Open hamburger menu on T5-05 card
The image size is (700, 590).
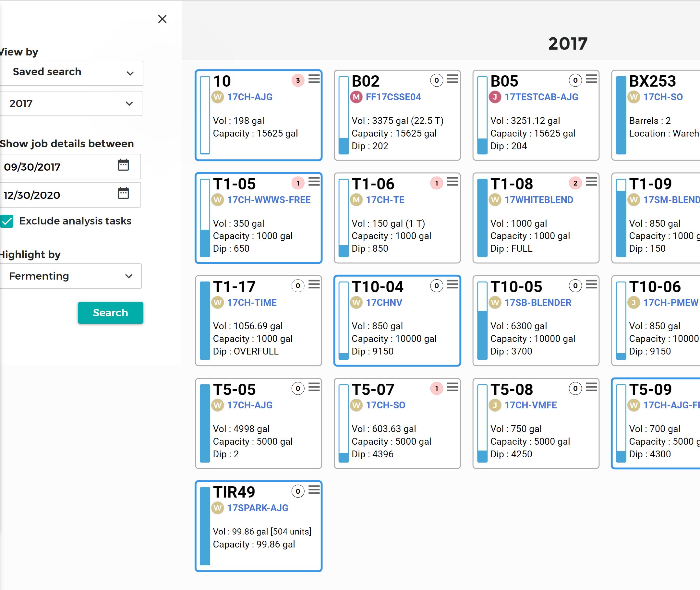pyautogui.click(x=314, y=387)
